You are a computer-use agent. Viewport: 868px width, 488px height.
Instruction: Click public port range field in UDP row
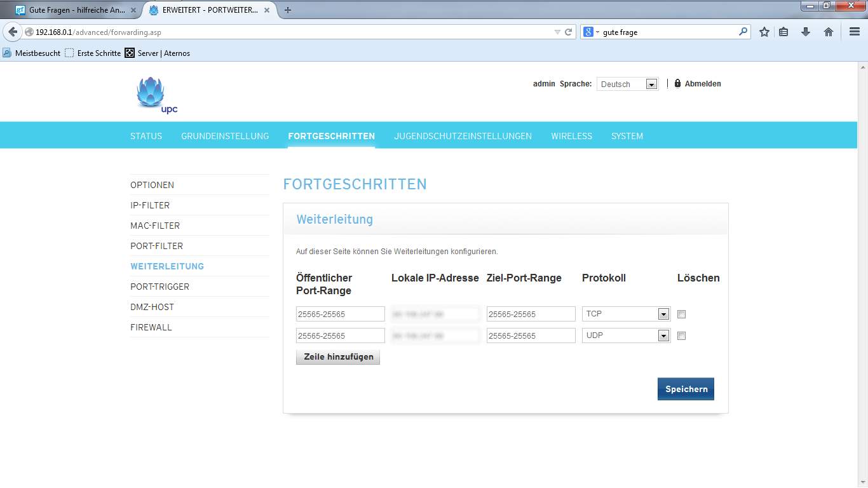[x=341, y=335]
